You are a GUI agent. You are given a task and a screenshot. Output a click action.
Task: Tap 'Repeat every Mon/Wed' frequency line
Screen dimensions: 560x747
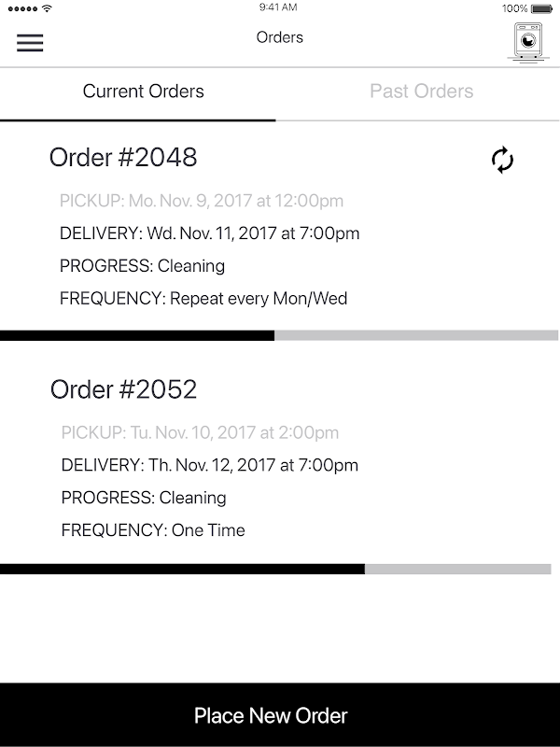click(203, 299)
